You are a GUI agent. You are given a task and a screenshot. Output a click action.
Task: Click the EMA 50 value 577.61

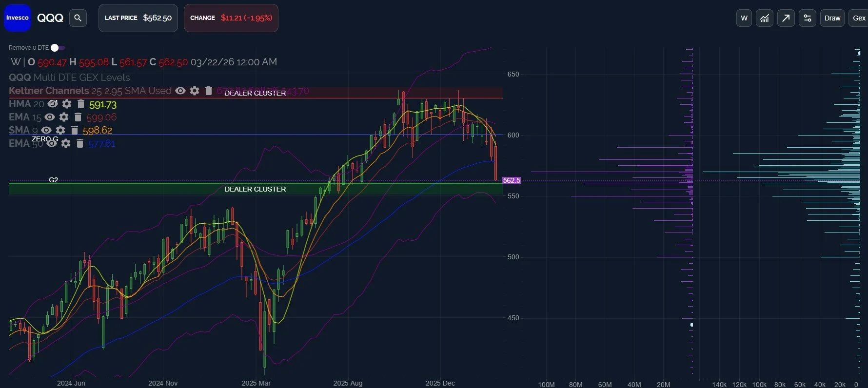pos(102,144)
